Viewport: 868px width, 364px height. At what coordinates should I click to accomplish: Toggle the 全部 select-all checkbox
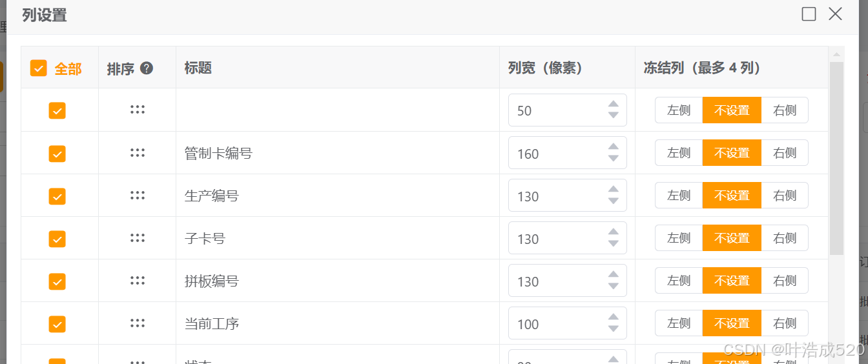tap(39, 68)
